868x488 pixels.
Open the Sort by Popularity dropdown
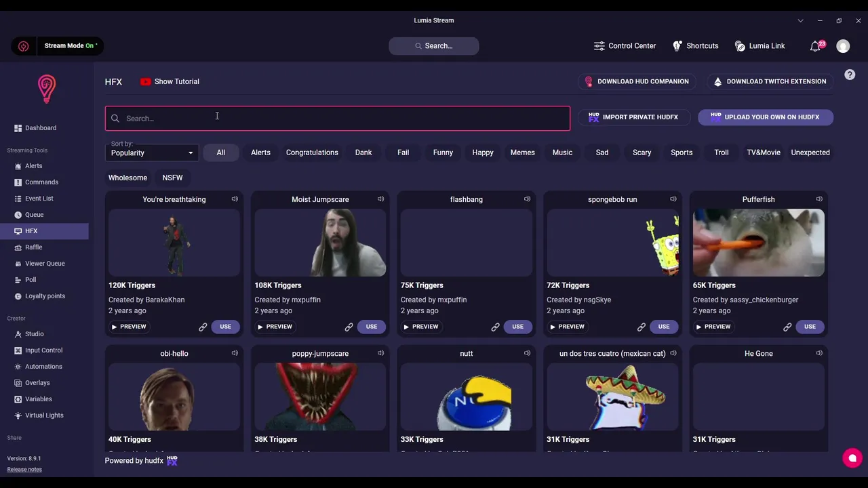pos(152,152)
